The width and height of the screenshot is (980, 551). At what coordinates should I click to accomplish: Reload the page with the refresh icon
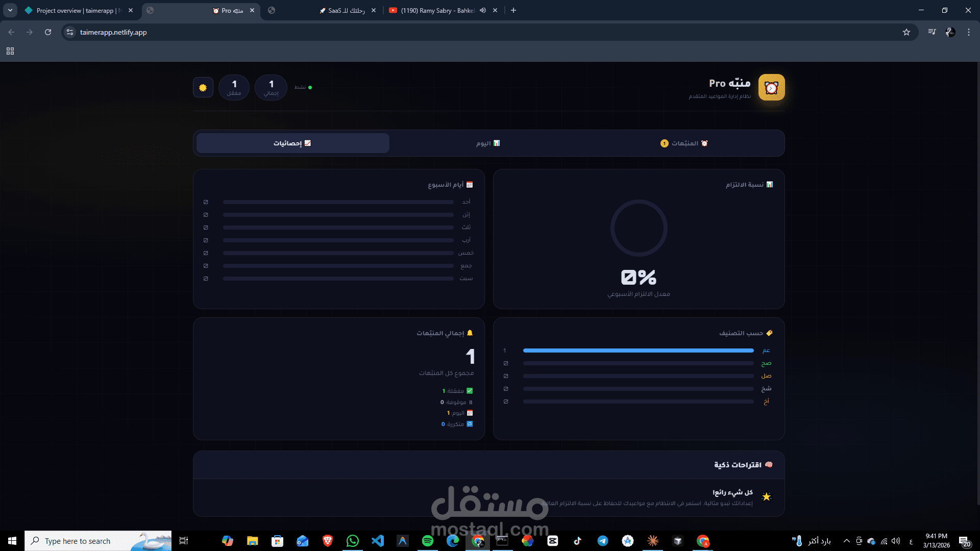click(48, 32)
